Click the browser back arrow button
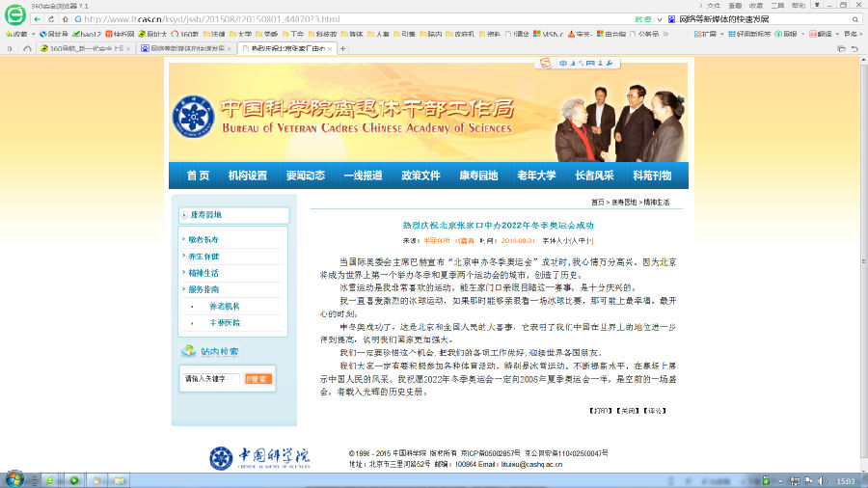868x488 pixels. coord(36,18)
